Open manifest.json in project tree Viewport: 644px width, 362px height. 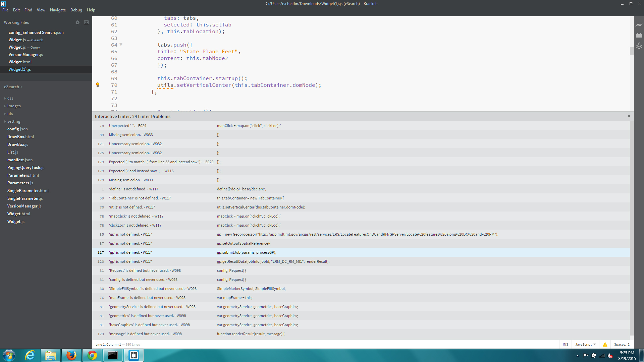coord(20,160)
